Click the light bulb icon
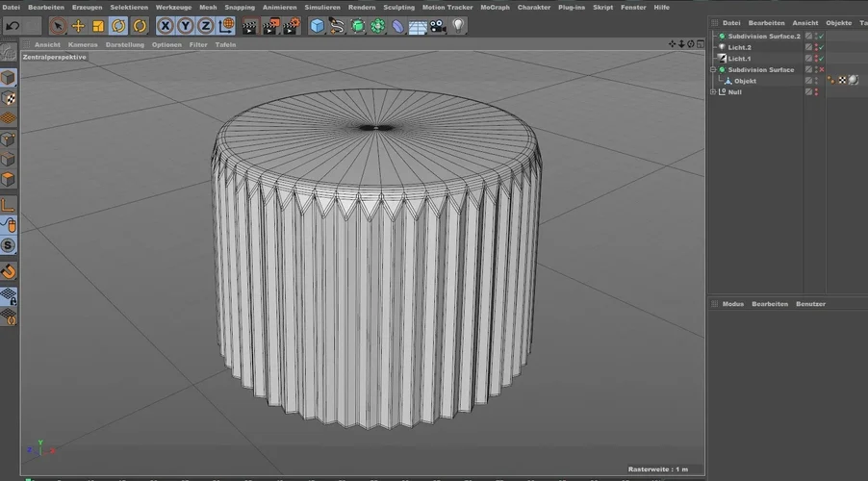Image resolution: width=868 pixels, height=481 pixels. [x=459, y=26]
